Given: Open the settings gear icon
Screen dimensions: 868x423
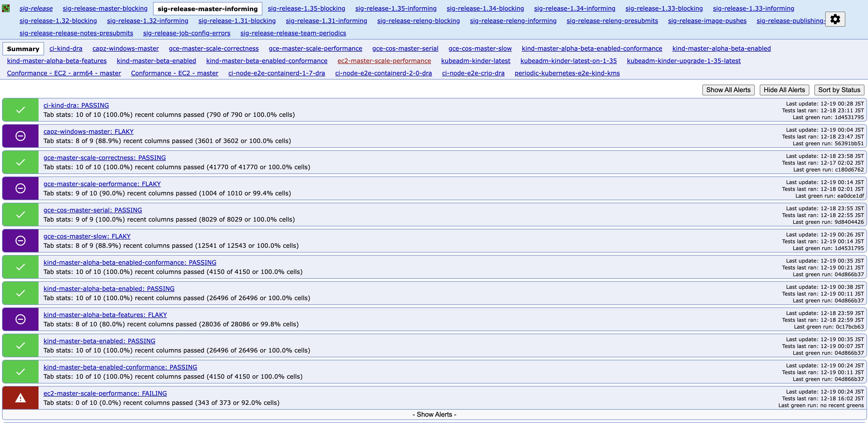Looking at the screenshot, I should [835, 19].
